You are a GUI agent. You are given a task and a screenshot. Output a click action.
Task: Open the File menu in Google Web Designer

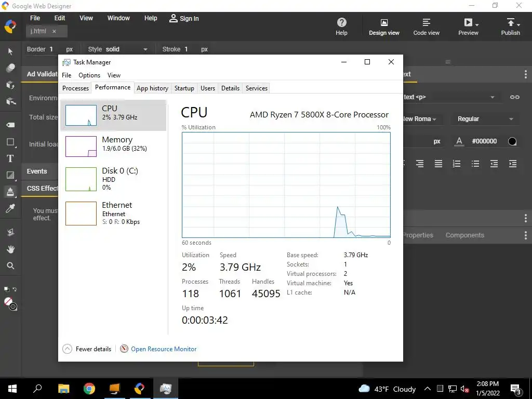(35, 18)
